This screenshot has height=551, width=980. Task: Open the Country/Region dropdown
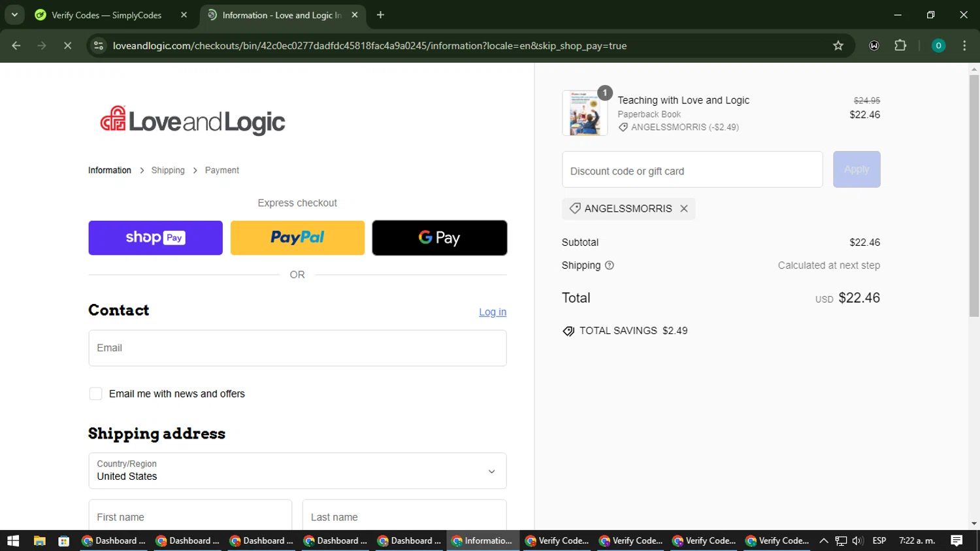(297, 471)
